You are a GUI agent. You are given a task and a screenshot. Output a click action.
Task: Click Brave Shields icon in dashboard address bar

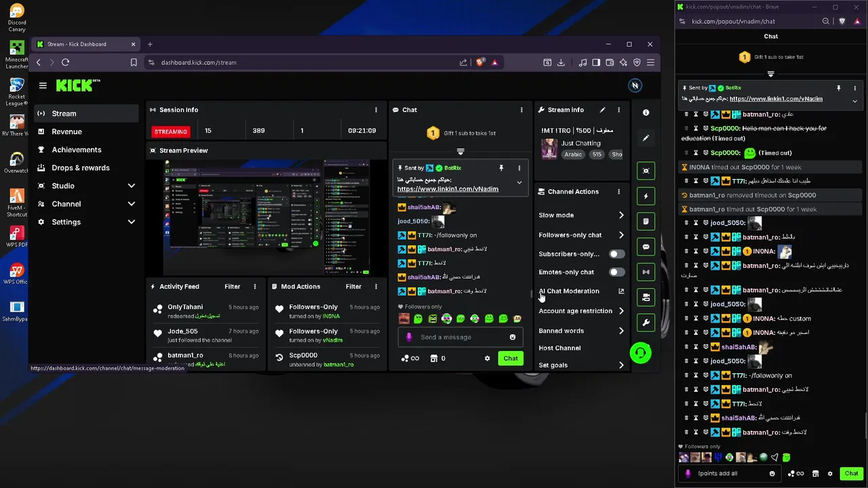click(x=480, y=62)
